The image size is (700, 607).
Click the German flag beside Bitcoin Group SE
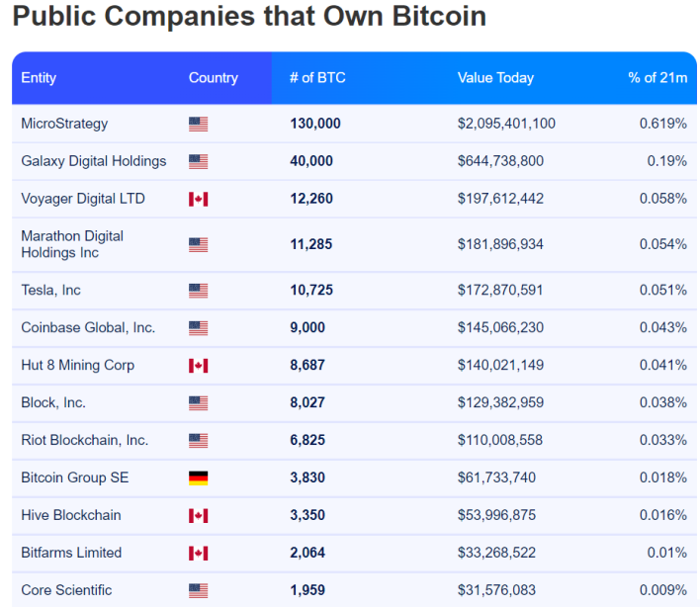tap(198, 478)
